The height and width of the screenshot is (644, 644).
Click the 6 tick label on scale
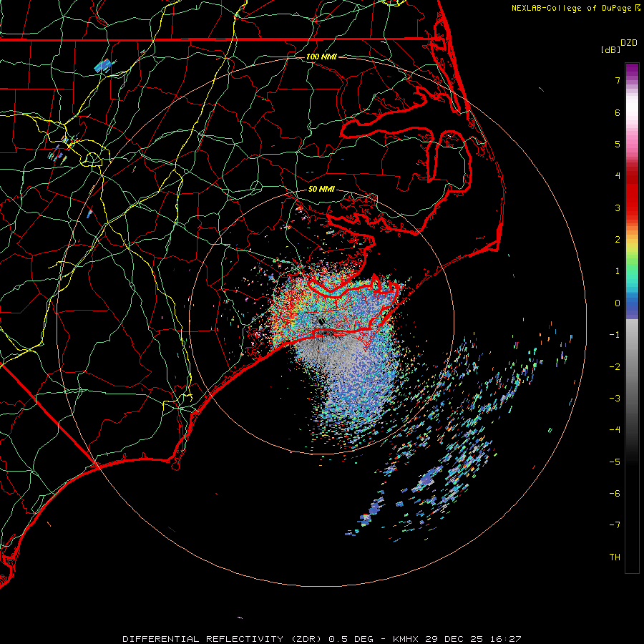(618, 112)
